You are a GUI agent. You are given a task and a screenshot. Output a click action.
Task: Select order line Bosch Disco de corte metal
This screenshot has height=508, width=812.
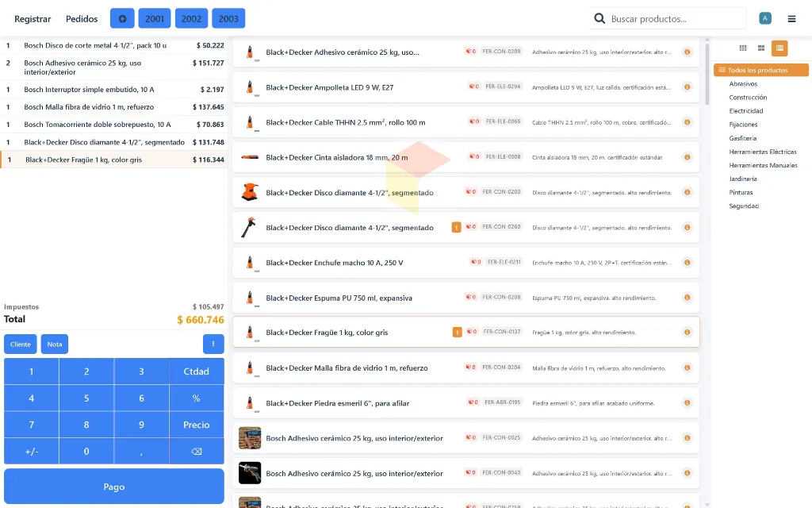pos(114,45)
